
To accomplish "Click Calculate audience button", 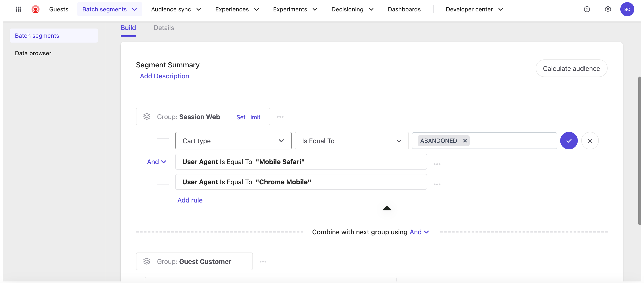I will point(571,68).
